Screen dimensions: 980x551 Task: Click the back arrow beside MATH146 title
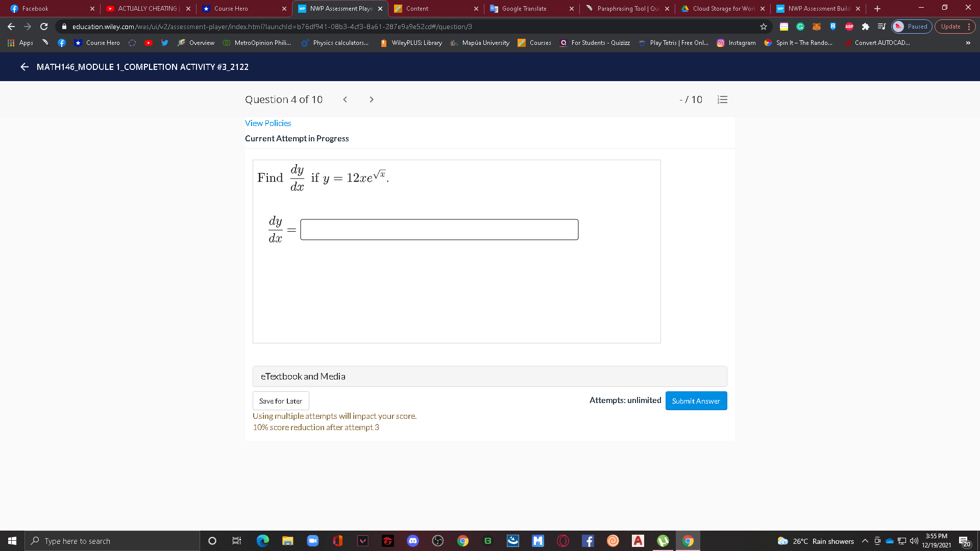(x=24, y=67)
